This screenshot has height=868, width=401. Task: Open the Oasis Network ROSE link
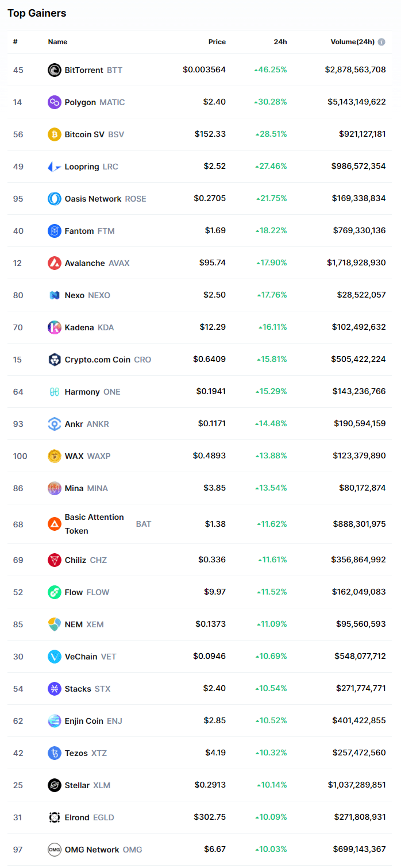pos(93,199)
